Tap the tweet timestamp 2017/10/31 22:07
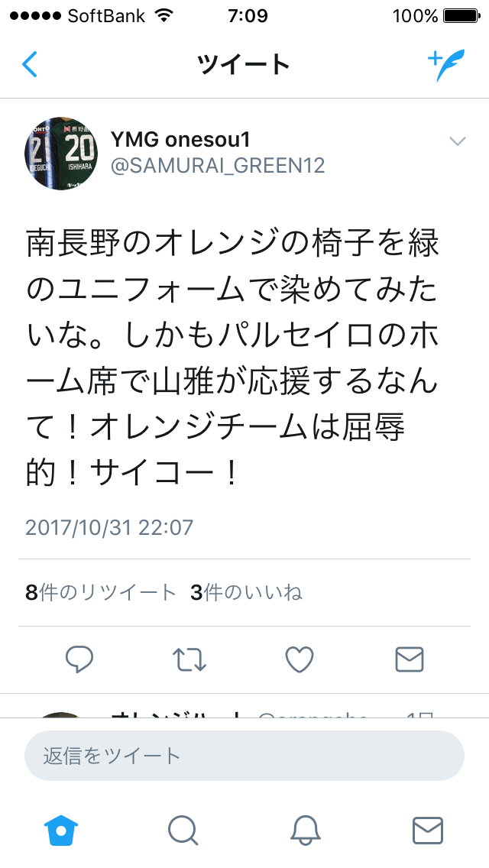The height and width of the screenshot is (868, 489). (109, 527)
